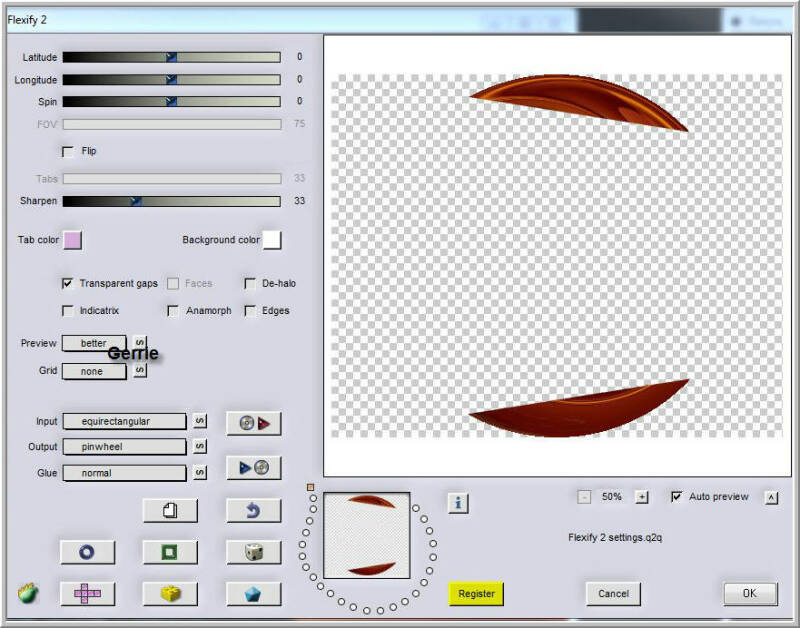Screen dimensions: 800x628
Task: Click the Sharpen slider track
Action: pyautogui.click(x=171, y=201)
